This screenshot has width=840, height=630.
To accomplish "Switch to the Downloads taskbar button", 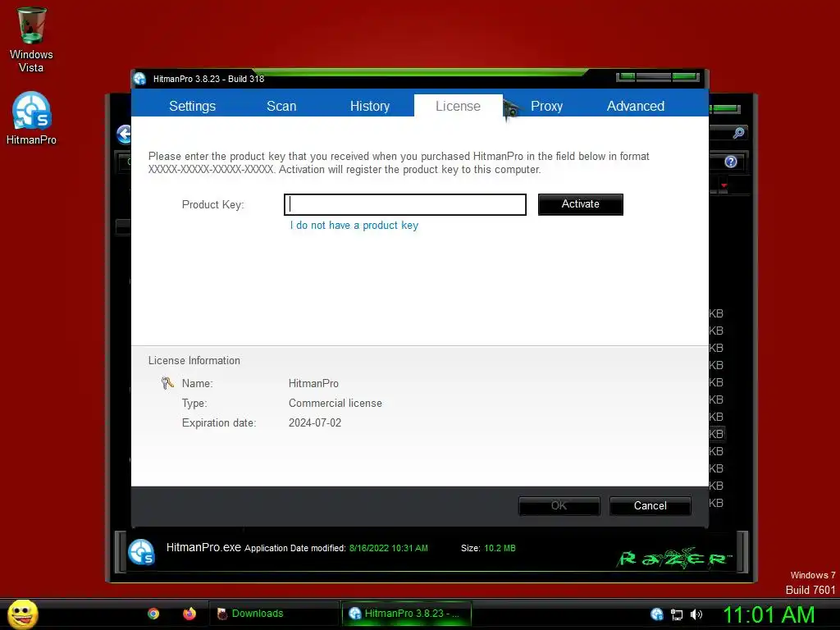I will tap(274, 614).
